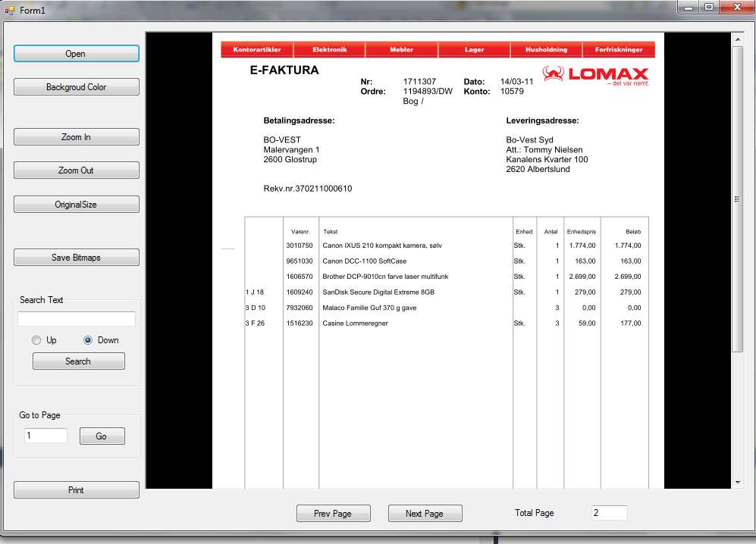The image size is (756, 544).
Task: Click the Form1 window icon
Action: coord(10,10)
